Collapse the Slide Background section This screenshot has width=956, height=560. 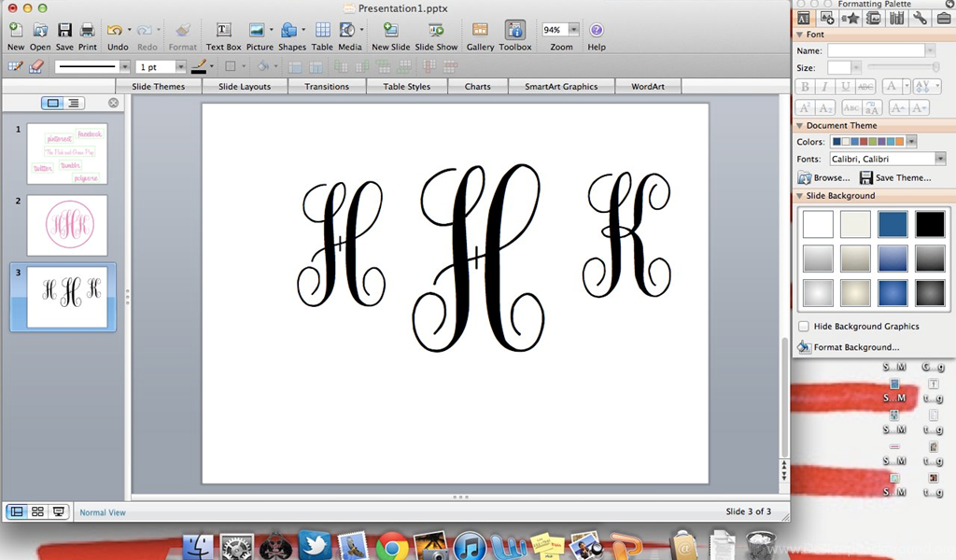point(799,196)
